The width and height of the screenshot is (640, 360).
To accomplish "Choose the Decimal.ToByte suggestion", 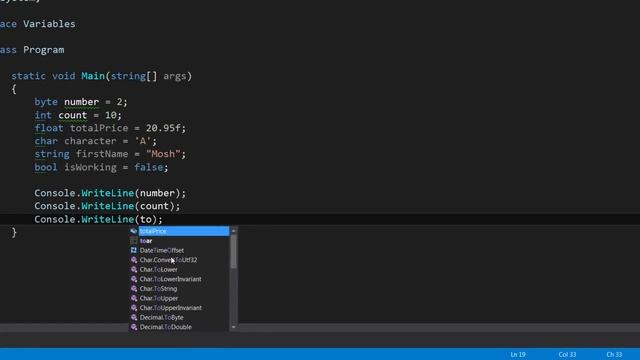I will (161, 318).
